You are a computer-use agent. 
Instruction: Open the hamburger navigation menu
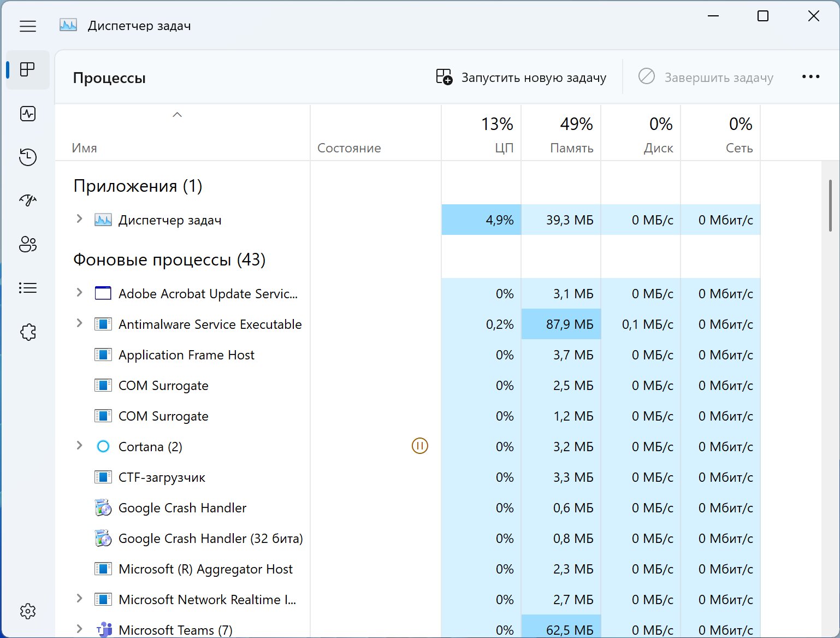tap(28, 26)
